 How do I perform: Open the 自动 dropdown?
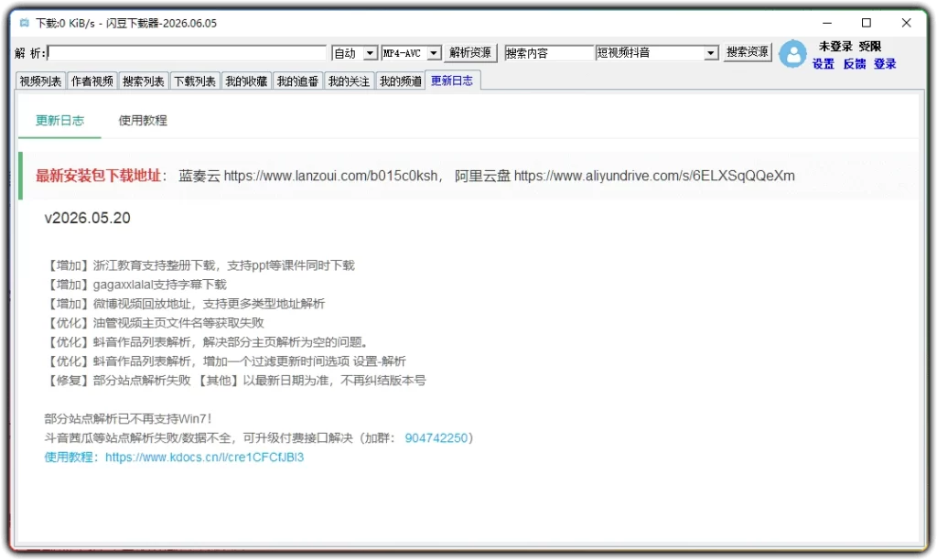[x=371, y=53]
